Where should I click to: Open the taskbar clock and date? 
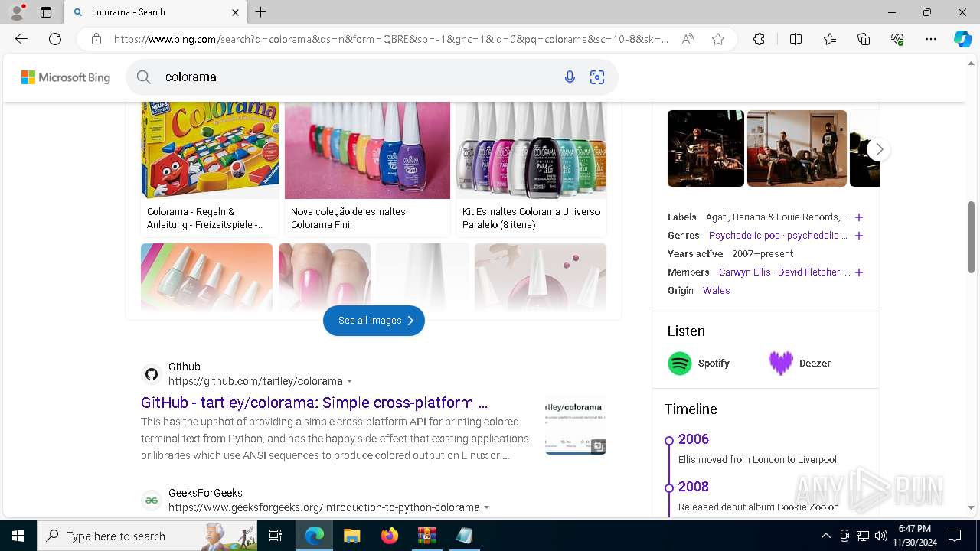click(914, 536)
